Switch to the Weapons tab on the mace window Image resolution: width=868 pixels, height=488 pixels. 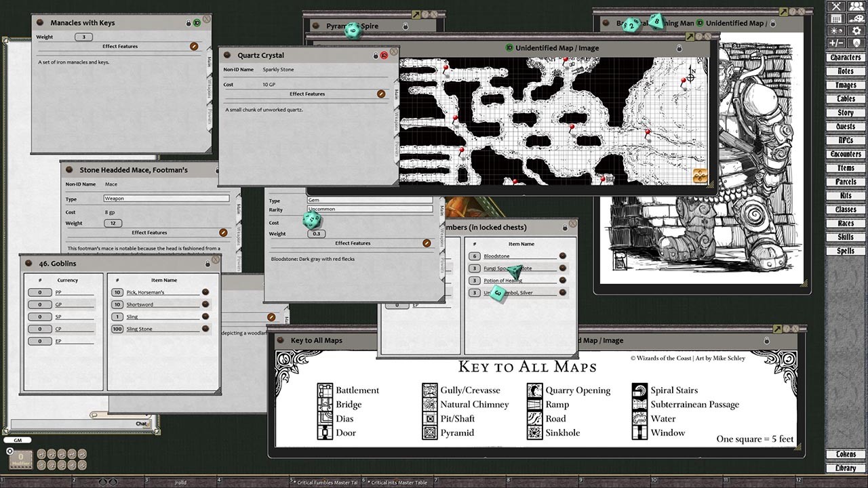(x=238, y=234)
